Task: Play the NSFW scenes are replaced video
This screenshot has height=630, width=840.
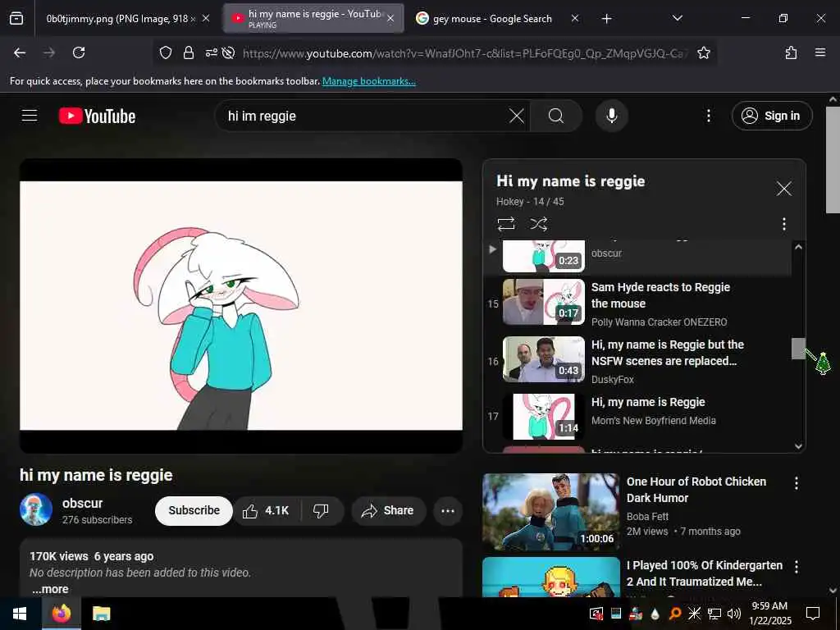Action: pyautogui.click(x=637, y=361)
